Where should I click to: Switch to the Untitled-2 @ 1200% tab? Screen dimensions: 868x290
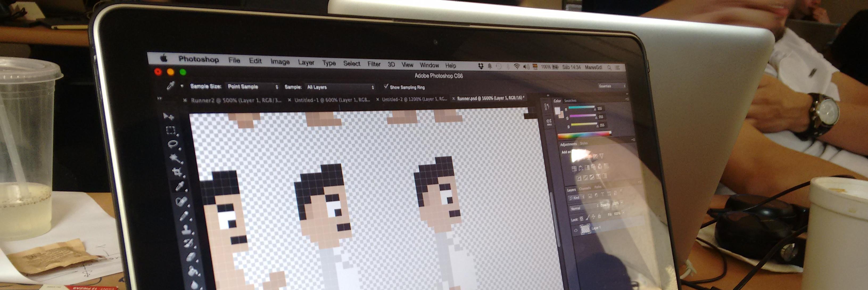click(415, 99)
